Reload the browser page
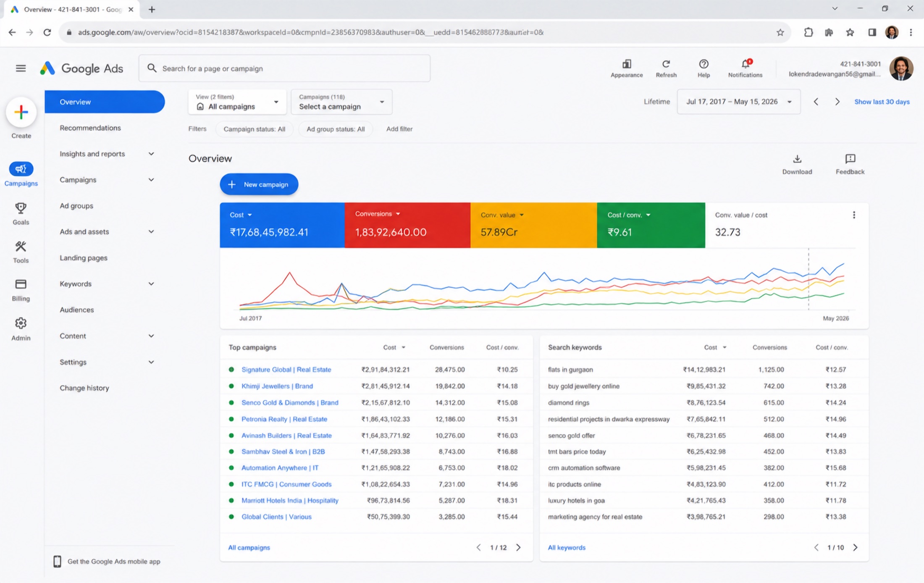924x583 pixels. 47,32
